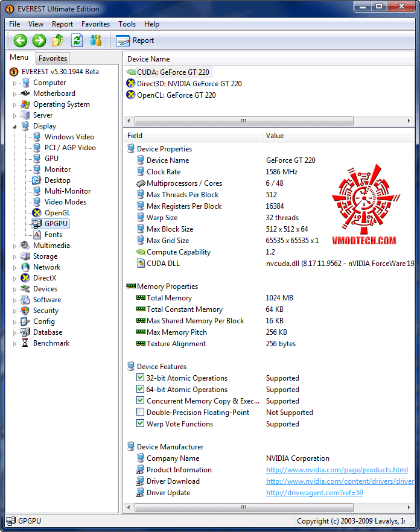Open the Driver Download nvidia.com link
The width and height of the screenshot is (420, 532).
point(340,481)
